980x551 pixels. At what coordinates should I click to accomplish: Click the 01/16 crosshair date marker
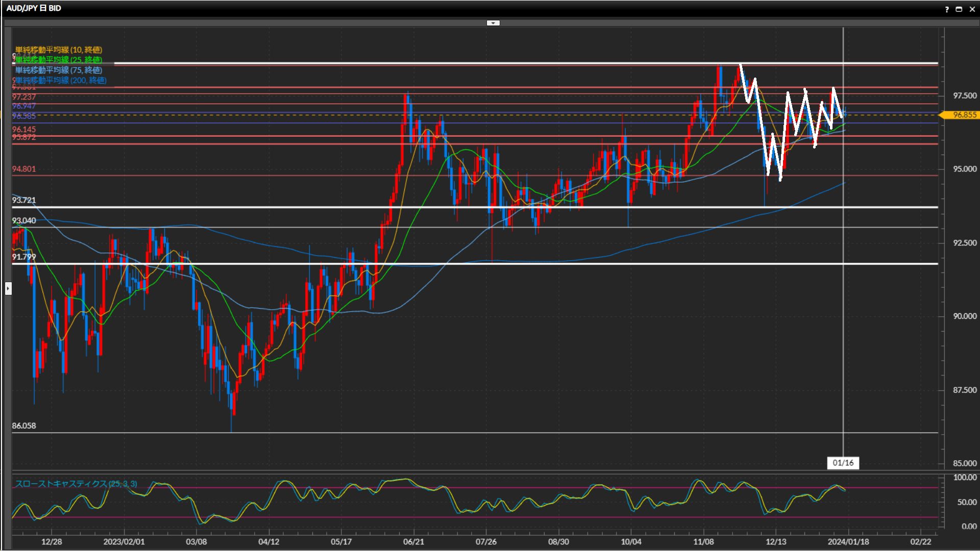(x=843, y=463)
